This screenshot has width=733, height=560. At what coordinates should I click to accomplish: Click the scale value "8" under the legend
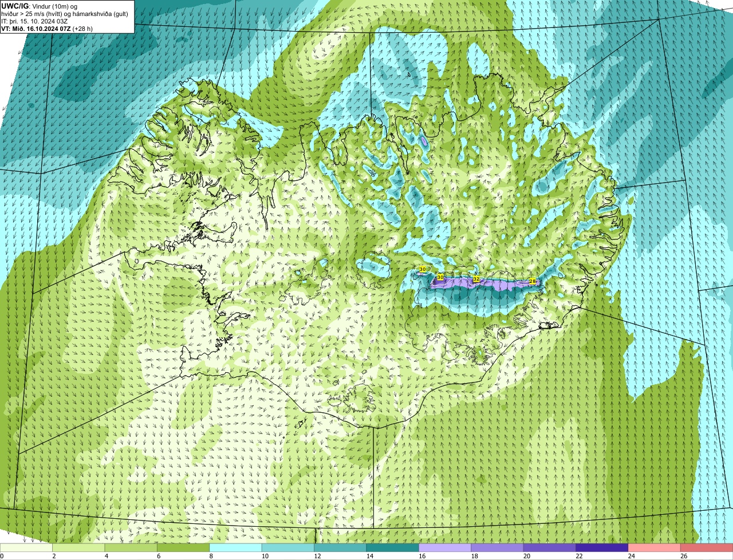point(211,556)
